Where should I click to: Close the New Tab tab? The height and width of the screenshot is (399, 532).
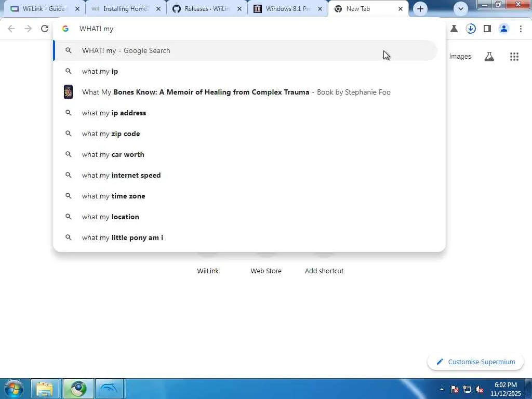point(401,9)
